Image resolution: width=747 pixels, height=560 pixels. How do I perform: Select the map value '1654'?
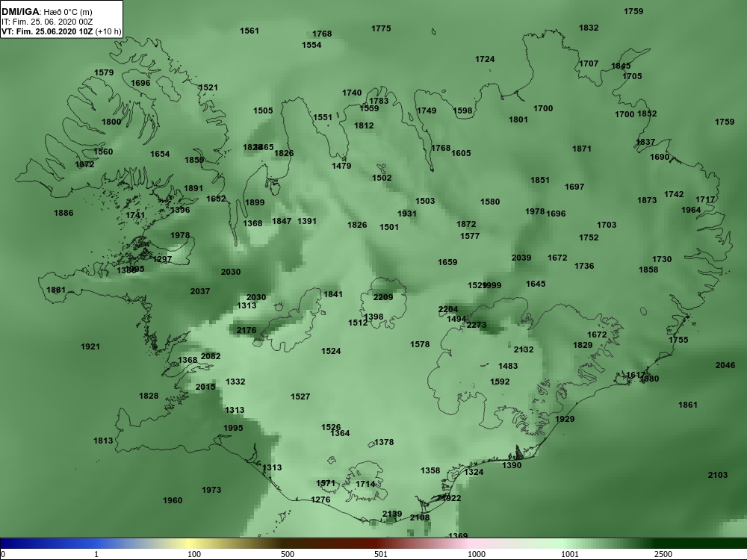(x=160, y=154)
